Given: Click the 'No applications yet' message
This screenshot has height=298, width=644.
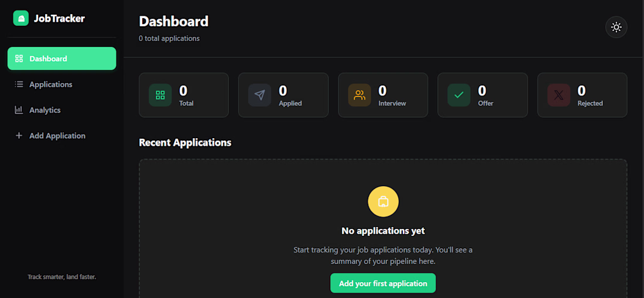Looking at the screenshot, I should click(383, 231).
